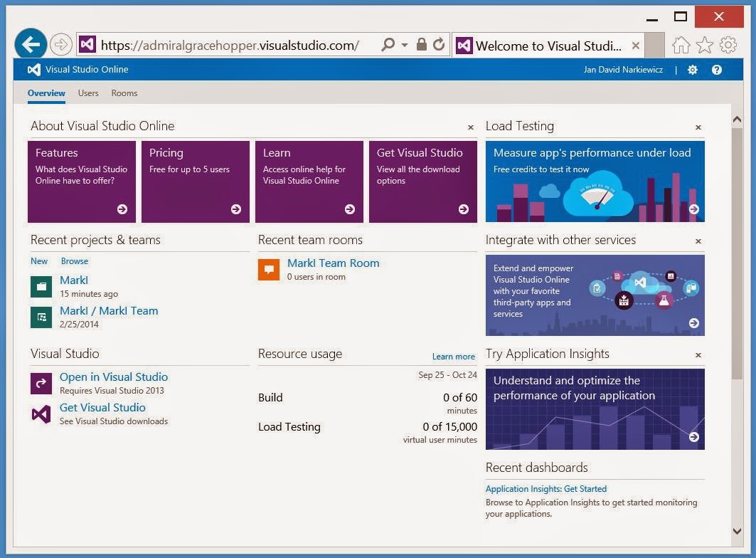Image resolution: width=756 pixels, height=558 pixels.
Task: Open the Features tile arrow
Action: (x=122, y=209)
